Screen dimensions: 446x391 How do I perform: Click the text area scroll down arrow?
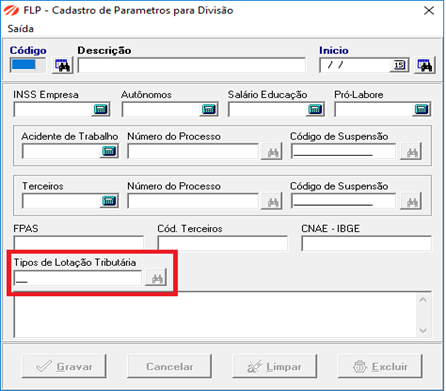pos(423,331)
